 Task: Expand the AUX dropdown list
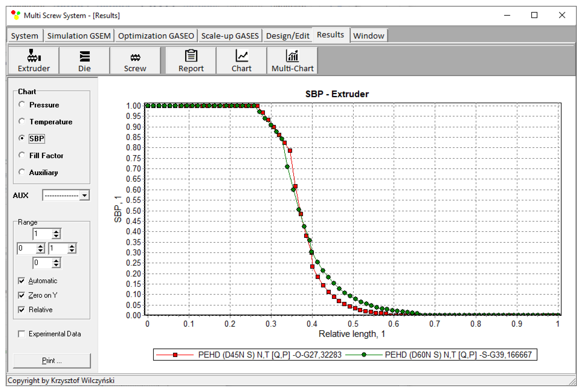tap(84, 195)
